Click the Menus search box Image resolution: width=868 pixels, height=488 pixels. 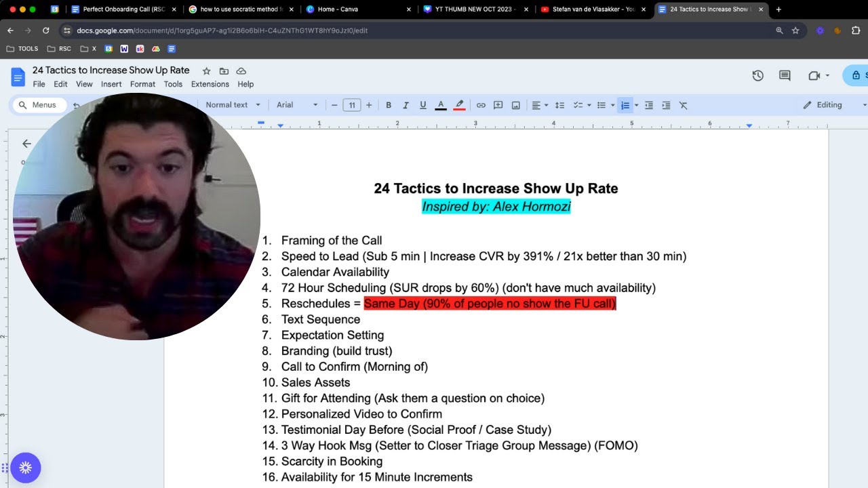click(x=39, y=105)
